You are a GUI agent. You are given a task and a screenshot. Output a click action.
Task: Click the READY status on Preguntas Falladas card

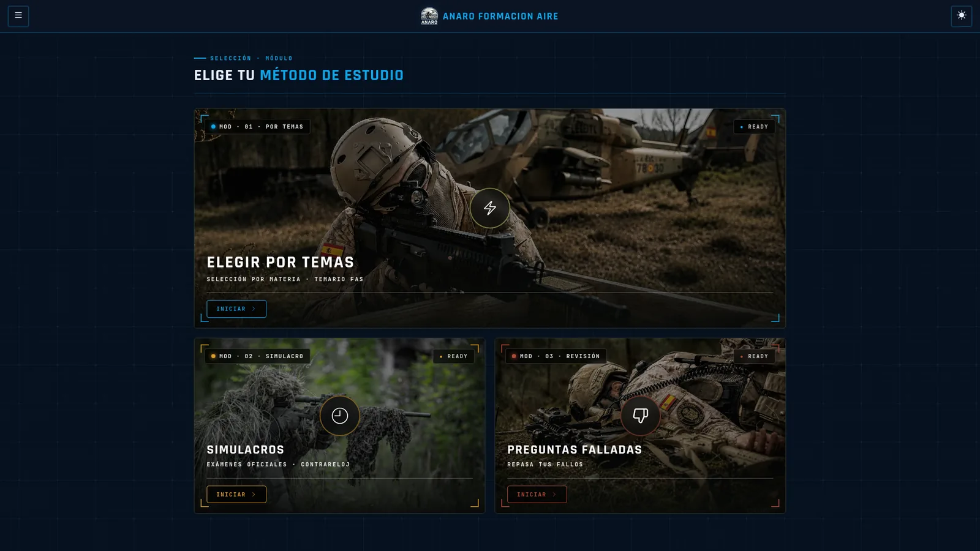point(754,356)
